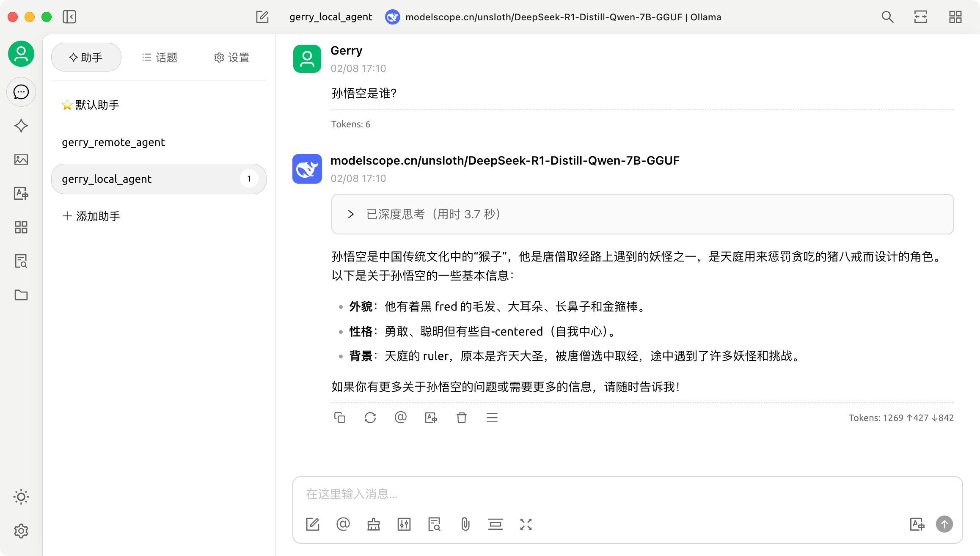Click new topic icon in input toolbar

pyautogui.click(x=312, y=524)
